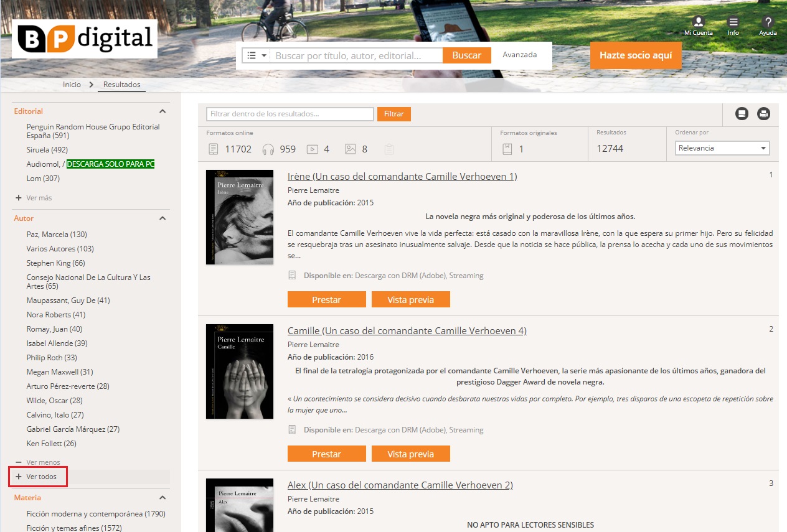
Task: Filter by Arturo Pérez-reverte (28)
Action: coord(68,386)
